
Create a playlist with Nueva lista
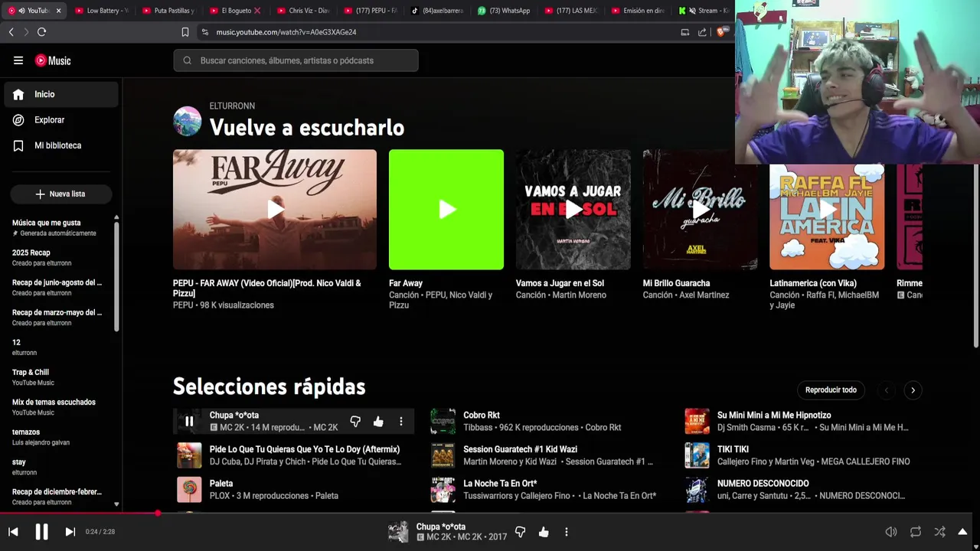pos(61,194)
